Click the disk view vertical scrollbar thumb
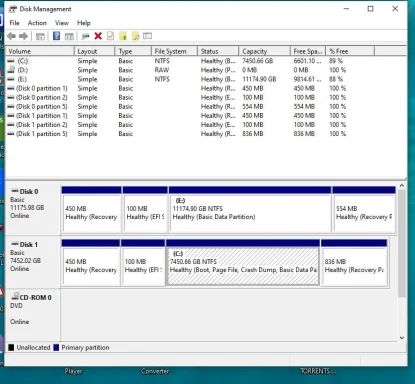415x384 pixels. (x=402, y=243)
